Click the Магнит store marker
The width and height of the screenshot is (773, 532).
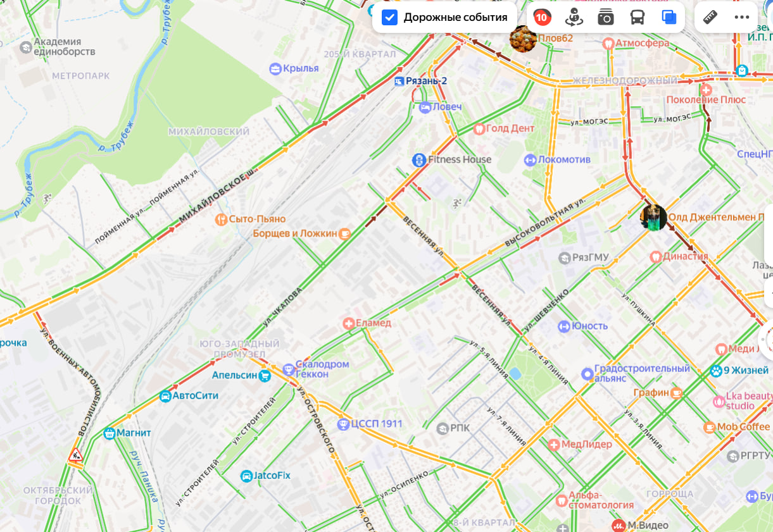[x=109, y=433]
